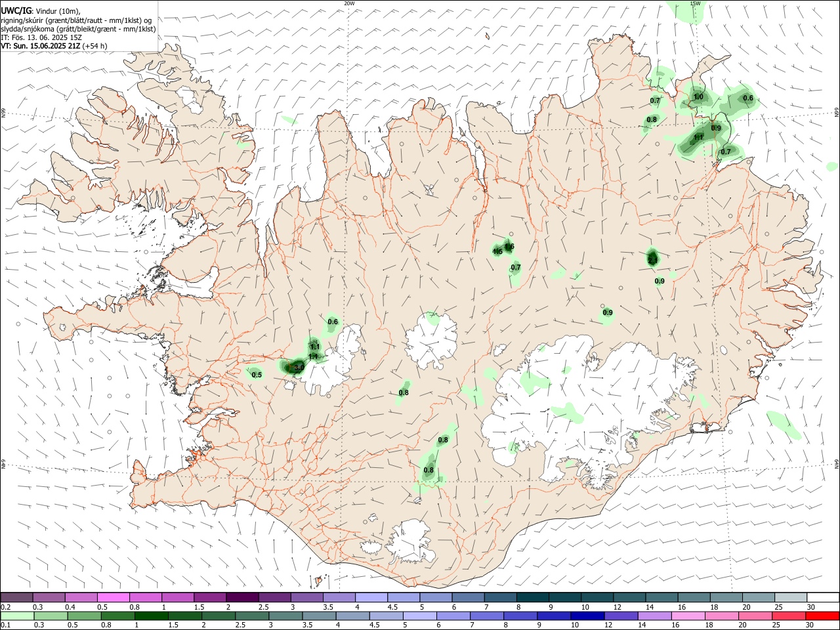
Task: Pick the dark mauve 0.2–0.3 snow legend swatch
Action: pyautogui.click(x=16, y=598)
